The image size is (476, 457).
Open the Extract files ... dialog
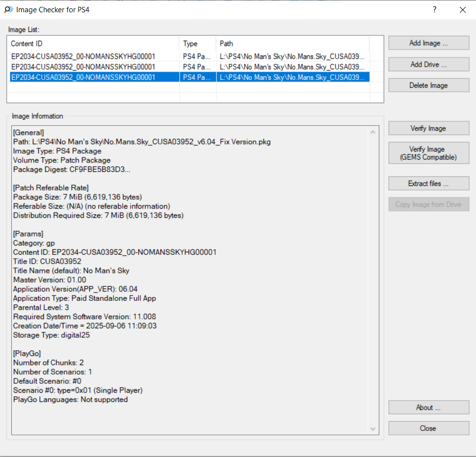click(x=428, y=184)
